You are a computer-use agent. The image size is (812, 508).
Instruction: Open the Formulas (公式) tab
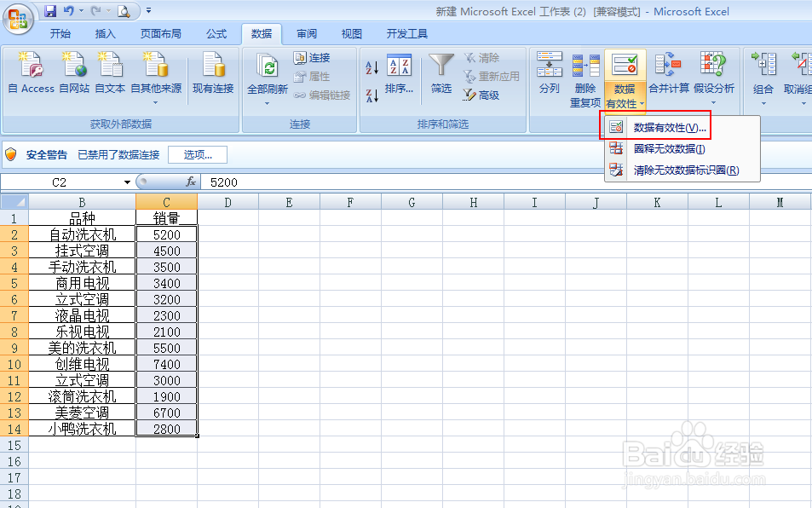pos(216,33)
